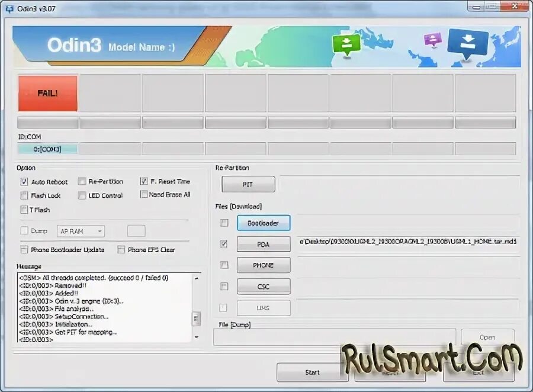The height and width of the screenshot is (392, 533).
Task: Click the red FAIL! status box
Action: click(x=47, y=93)
